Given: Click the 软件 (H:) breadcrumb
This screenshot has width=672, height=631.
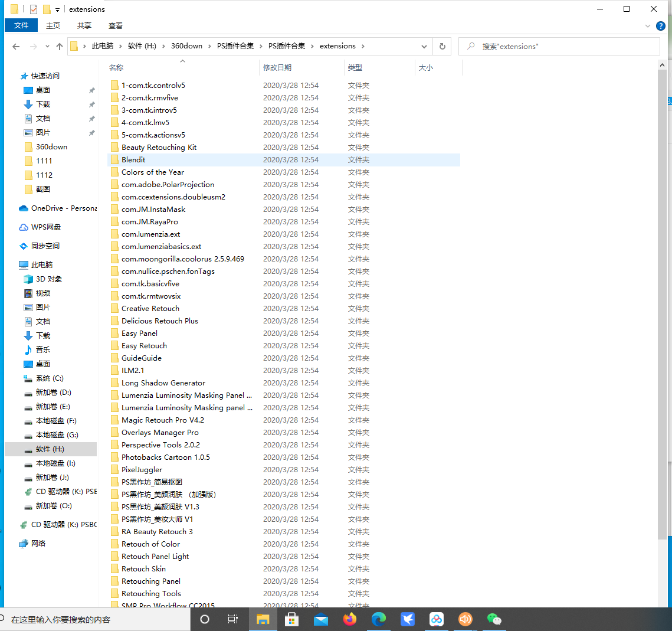Looking at the screenshot, I should click(x=142, y=46).
